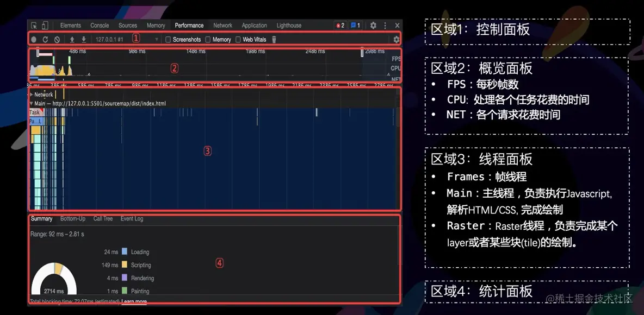Delete the recording with the trash icon
Viewport: 644px width, 315px height.
[273, 39]
